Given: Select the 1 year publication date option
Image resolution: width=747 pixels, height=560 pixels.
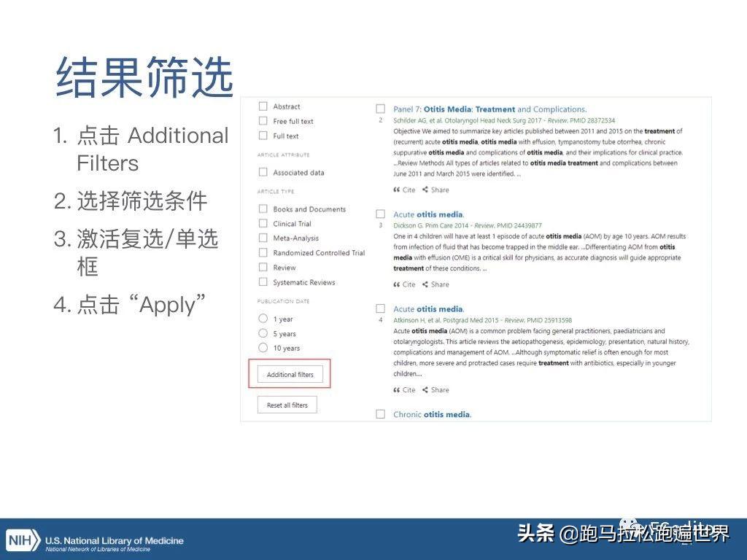Looking at the screenshot, I should [263, 319].
